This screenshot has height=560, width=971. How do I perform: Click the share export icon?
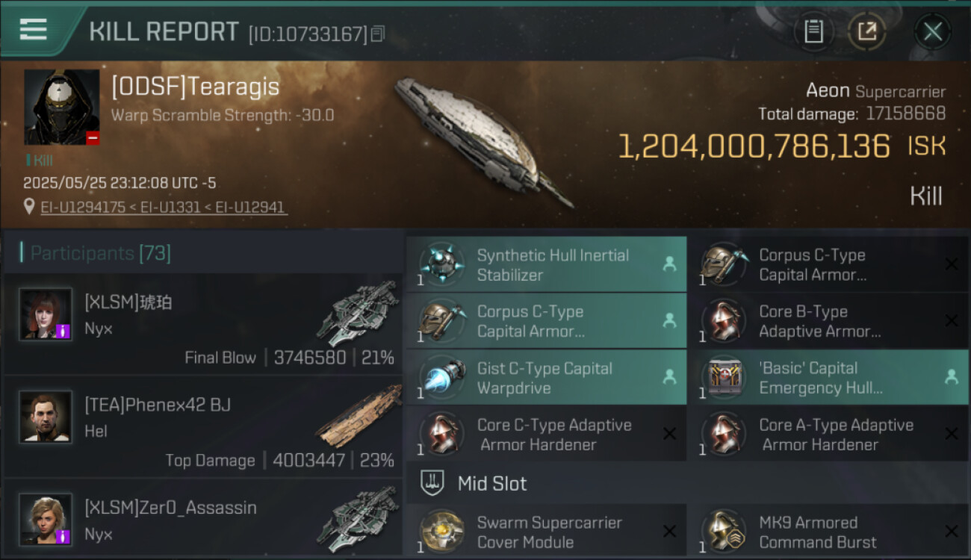pos(866,31)
